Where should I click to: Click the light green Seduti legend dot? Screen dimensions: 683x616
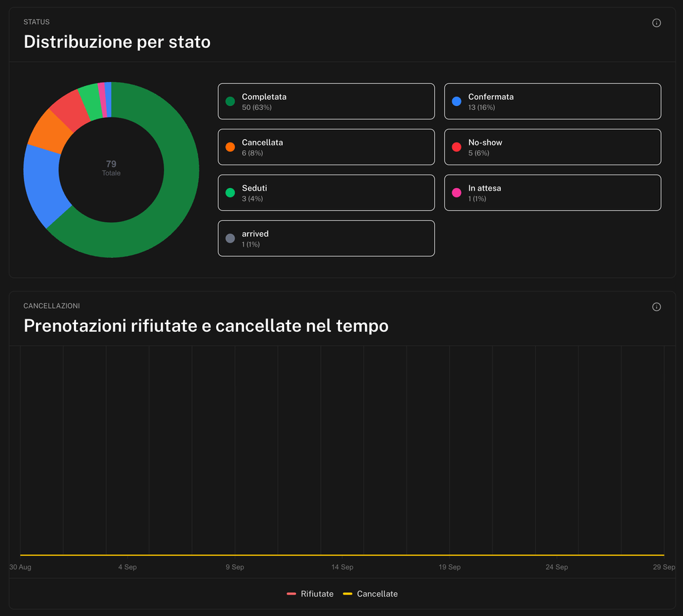(x=230, y=193)
